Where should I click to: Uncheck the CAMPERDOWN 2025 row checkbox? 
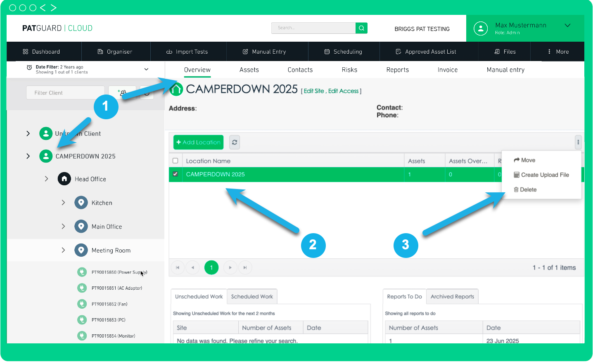[x=175, y=174]
